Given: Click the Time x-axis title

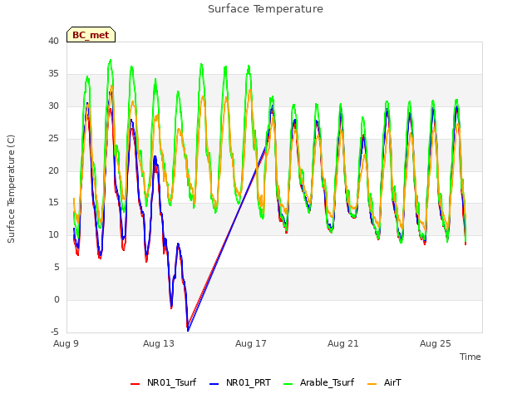Looking at the screenshot, I should (x=470, y=357).
